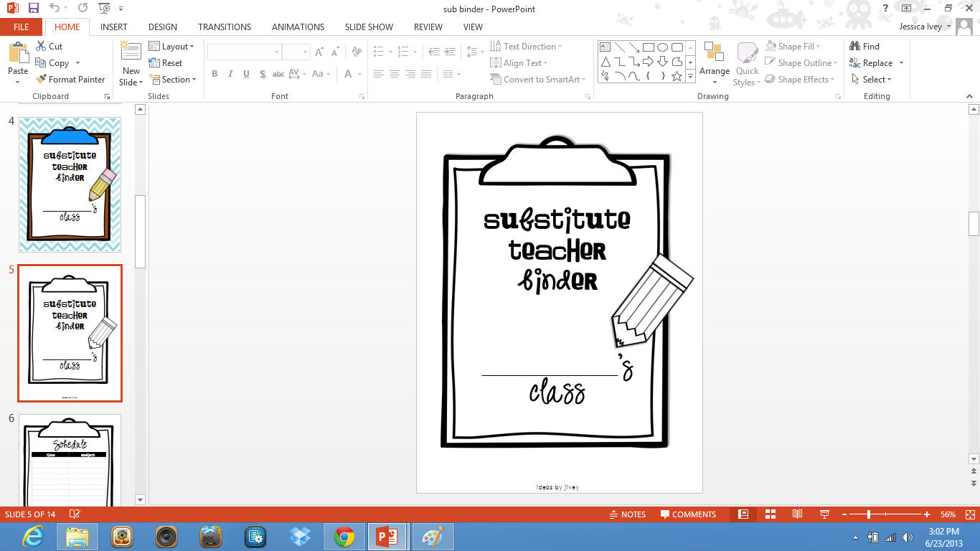Toggle Normal view button in status bar

tap(743, 514)
